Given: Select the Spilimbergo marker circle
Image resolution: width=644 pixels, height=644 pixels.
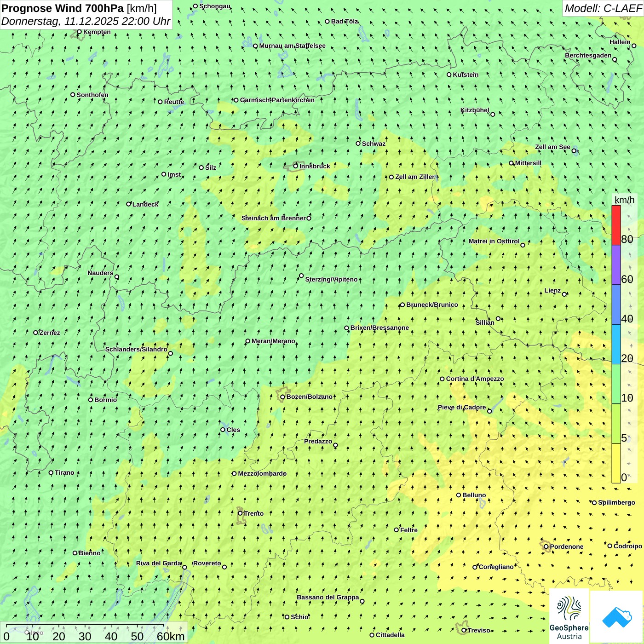Looking at the screenshot, I should coord(594,503).
